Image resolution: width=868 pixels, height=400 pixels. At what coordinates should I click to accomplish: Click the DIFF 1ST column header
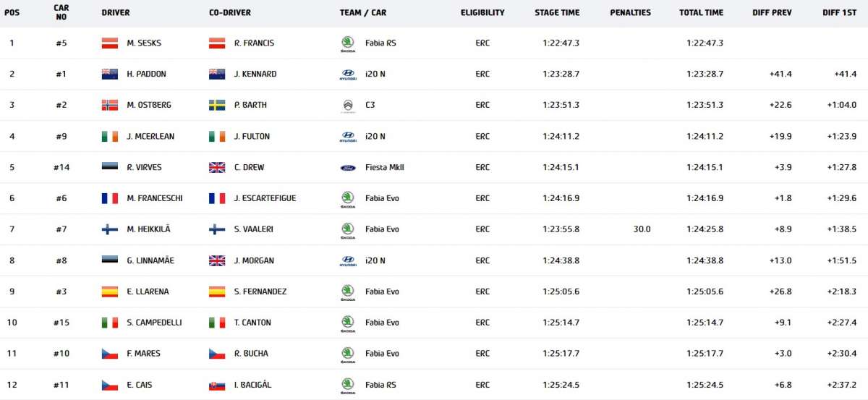coord(839,12)
